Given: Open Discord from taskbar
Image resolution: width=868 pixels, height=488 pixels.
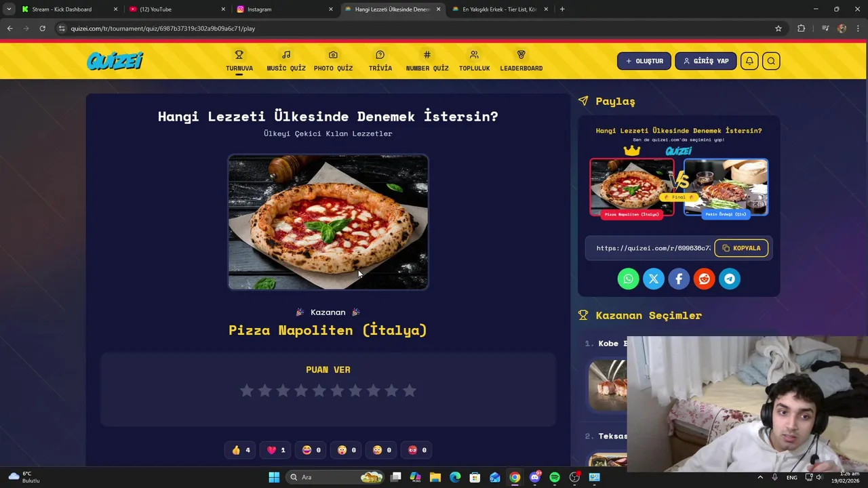Looking at the screenshot, I should tap(535, 477).
